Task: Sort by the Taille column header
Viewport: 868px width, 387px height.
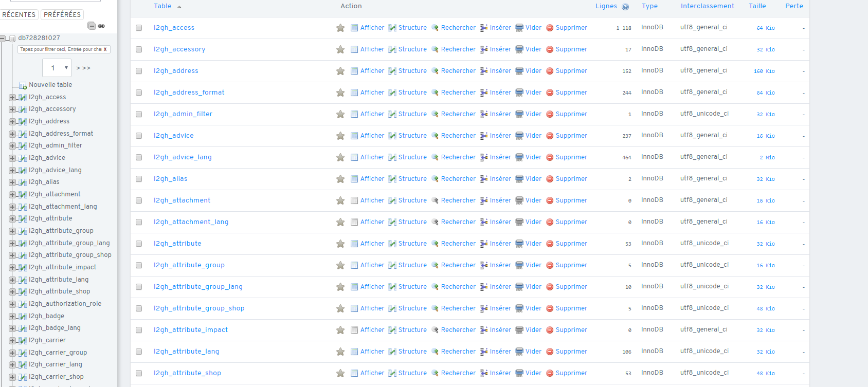Action: [x=757, y=6]
